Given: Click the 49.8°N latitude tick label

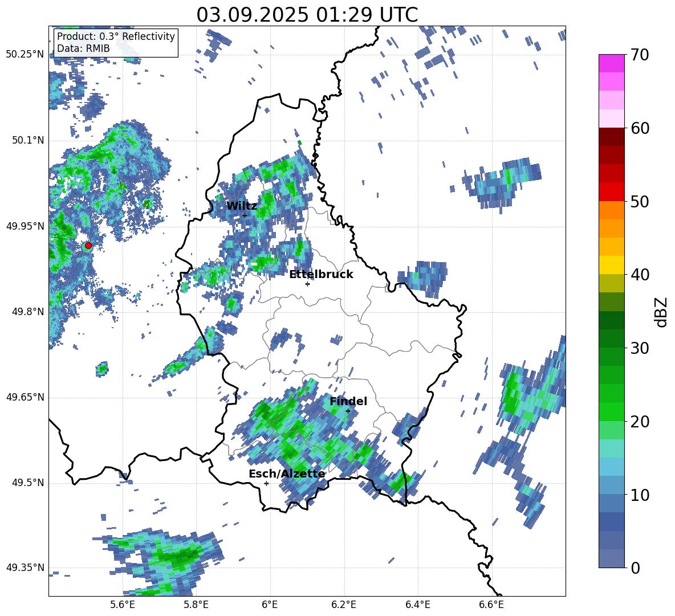Looking at the screenshot, I should 28,312.
